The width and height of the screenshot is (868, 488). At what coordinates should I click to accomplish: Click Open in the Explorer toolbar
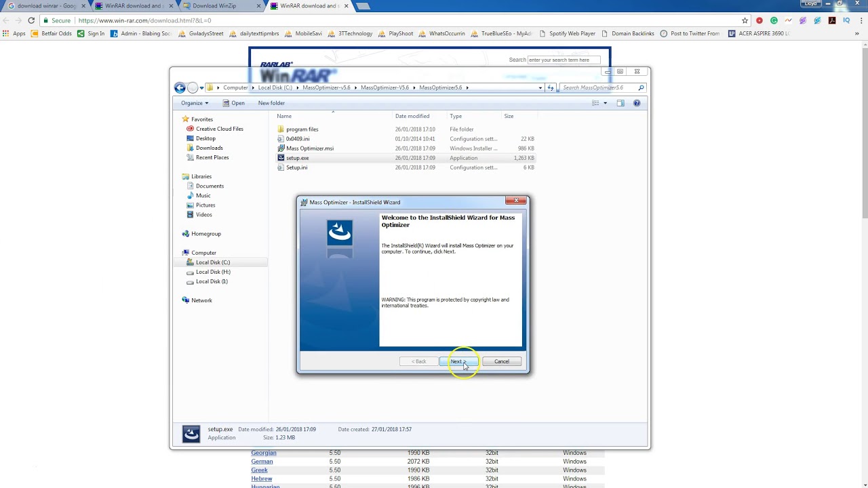[x=233, y=103]
